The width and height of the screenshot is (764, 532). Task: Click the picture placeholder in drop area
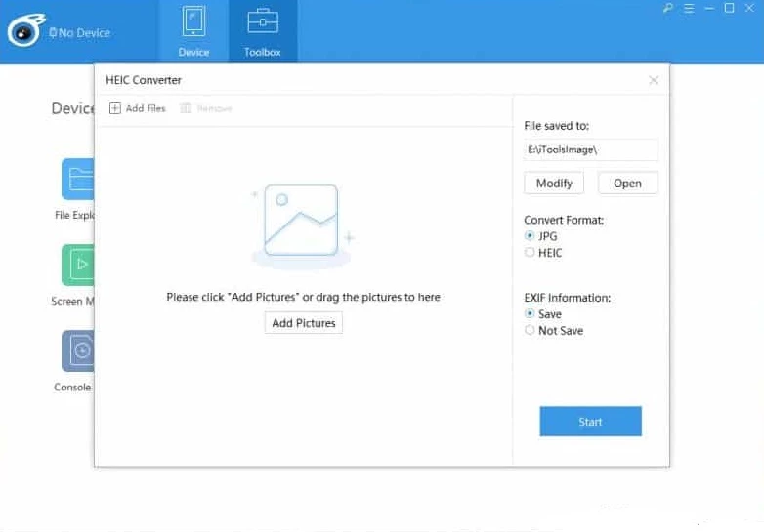pos(301,224)
